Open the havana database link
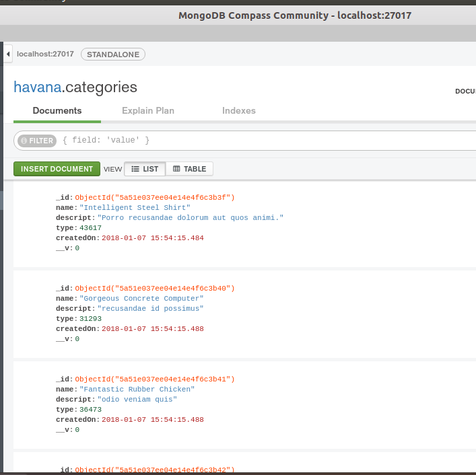This screenshot has width=476, height=475. tap(37, 87)
